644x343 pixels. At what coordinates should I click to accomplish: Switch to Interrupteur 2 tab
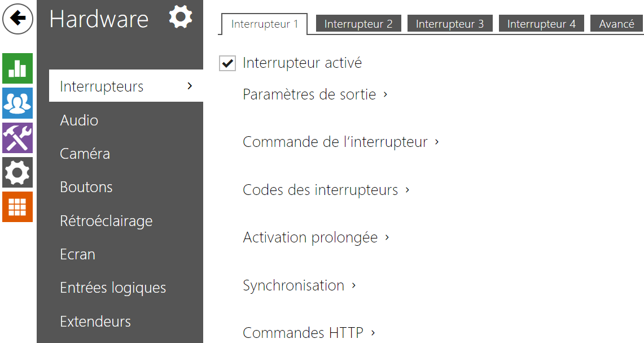358,24
